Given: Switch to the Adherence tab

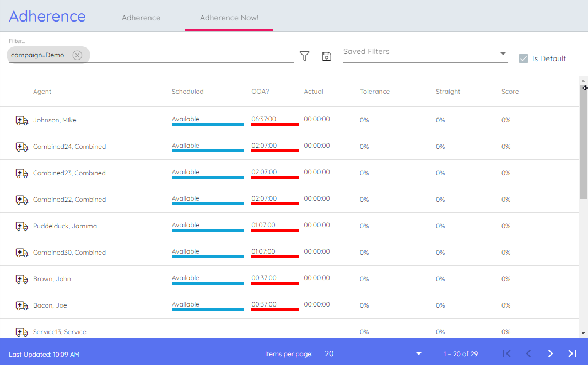Looking at the screenshot, I should pos(141,18).
